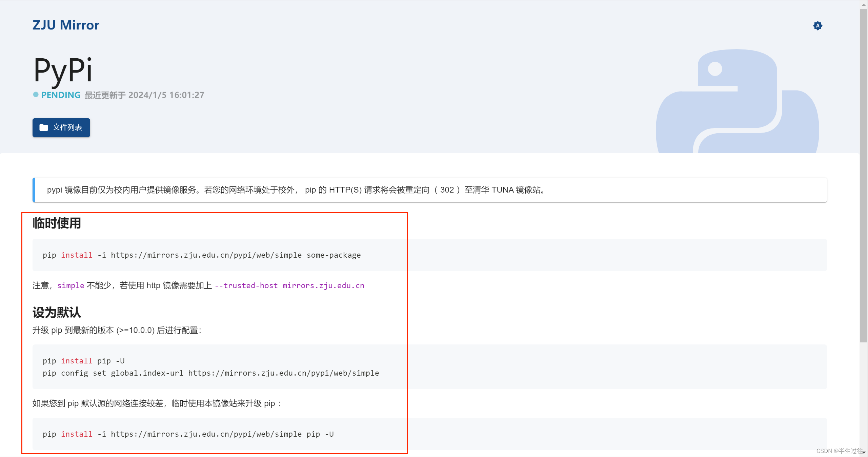
Task: Click the 最近更新于 2024/1/5 16:01:27 timestamp
Action: pos(144,95)
